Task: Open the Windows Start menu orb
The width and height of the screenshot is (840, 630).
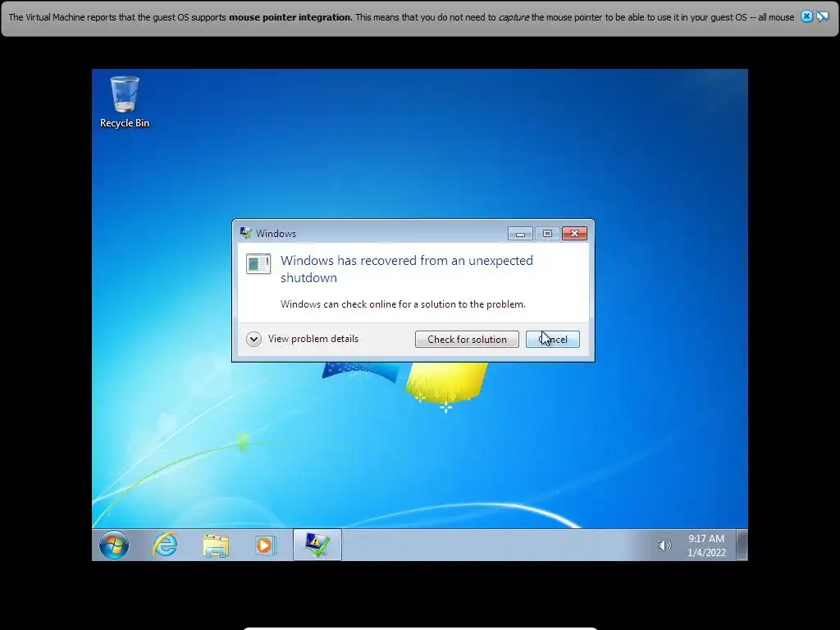Action: click(x=114, y=545)
